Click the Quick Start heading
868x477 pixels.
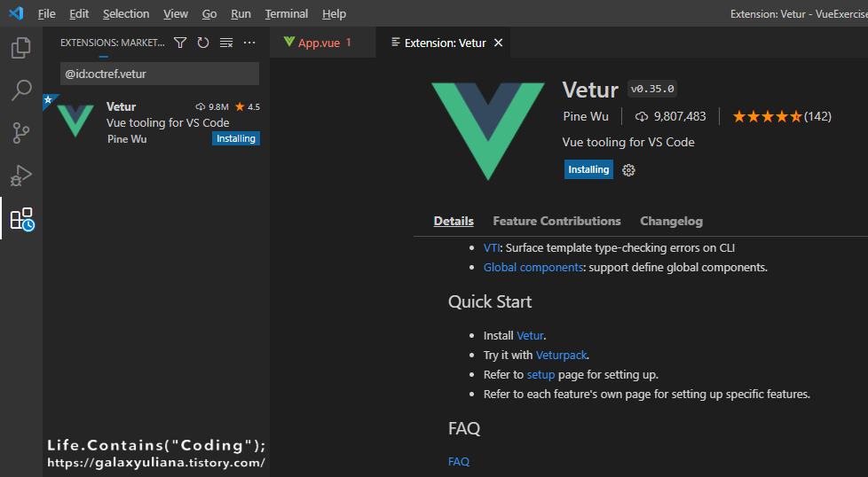pos(489,301)
